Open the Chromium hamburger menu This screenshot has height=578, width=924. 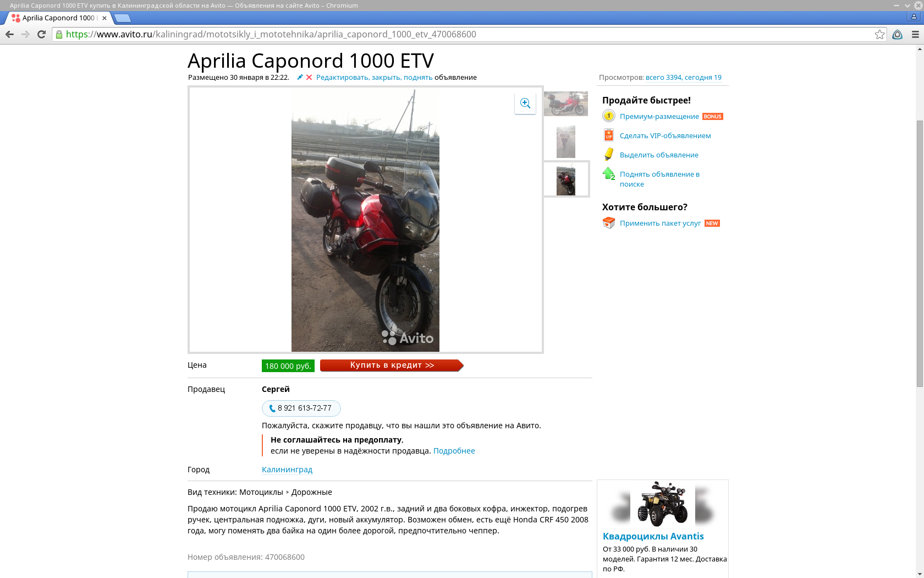coord(915,34)
